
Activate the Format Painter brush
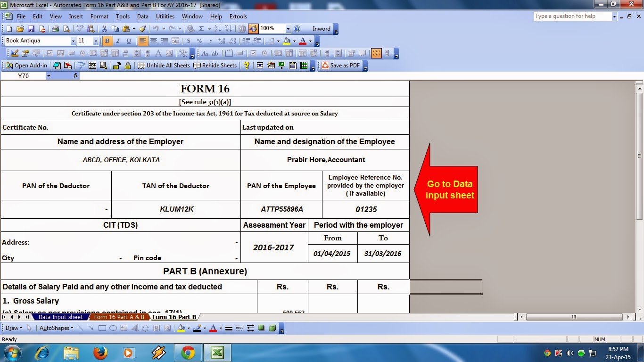pyautogui.click(x=143, y=29)
